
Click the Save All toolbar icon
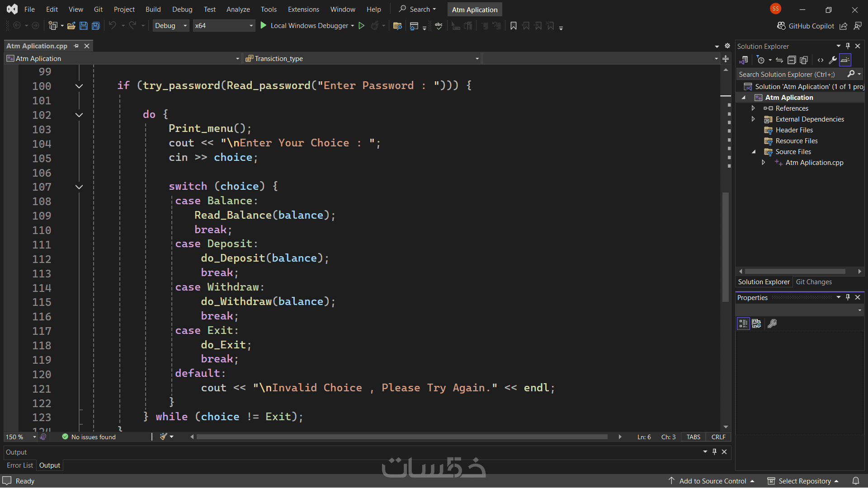tap(96, 26)
